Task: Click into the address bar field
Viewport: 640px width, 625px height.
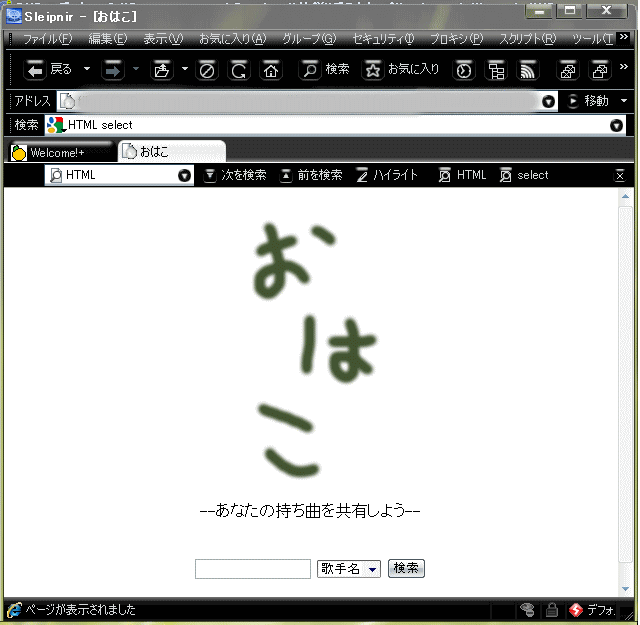Action: tap(308, 101)
